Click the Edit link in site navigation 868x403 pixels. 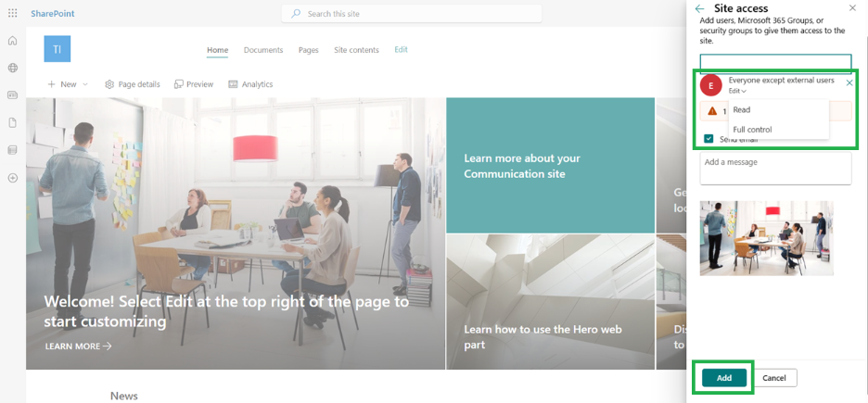[x=401, y=49]
